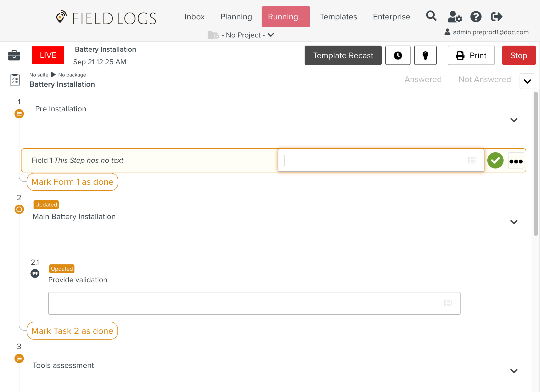540x392 pixels.
Task: Click the step 2.1 quote comment icon
Action: tap(35, 274)
